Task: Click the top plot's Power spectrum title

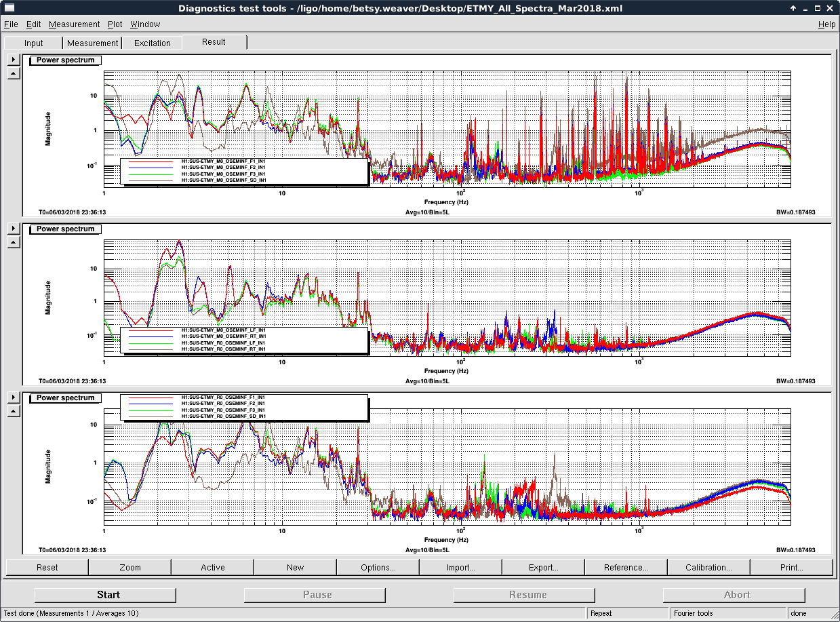Action: point(66,60)
